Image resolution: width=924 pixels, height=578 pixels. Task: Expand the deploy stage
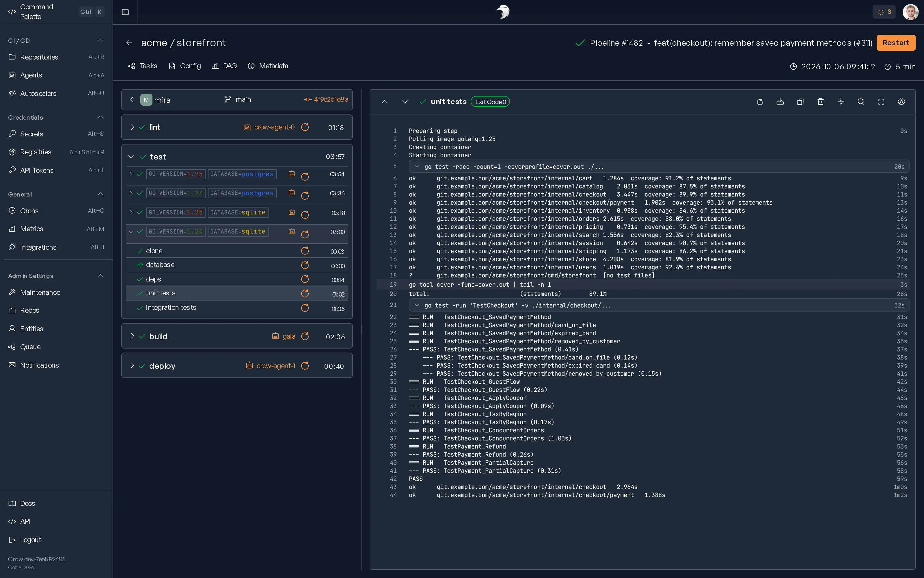coord(132,366)
